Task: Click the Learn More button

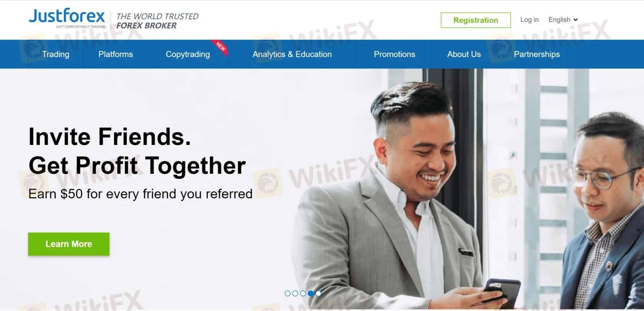Action: (69, 244)
